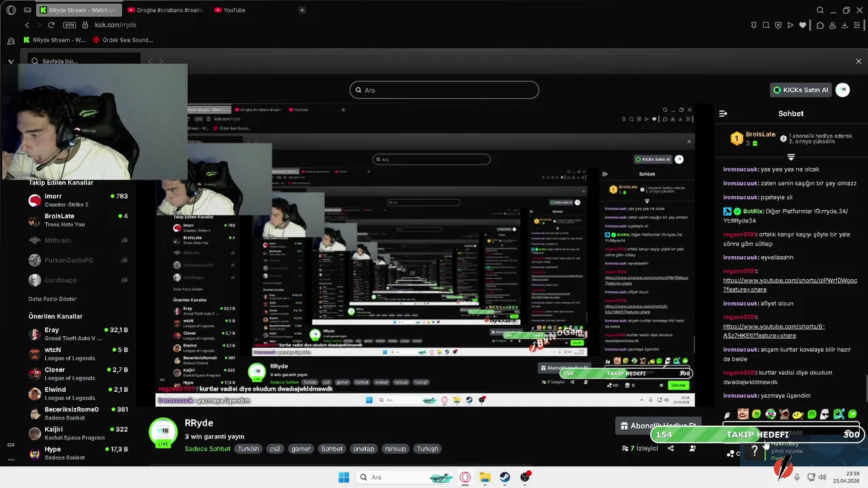Viewport: 868px width, 488px height.
Task: Open the RRyde Stream bookmark
Action: [x=55, y=40]
